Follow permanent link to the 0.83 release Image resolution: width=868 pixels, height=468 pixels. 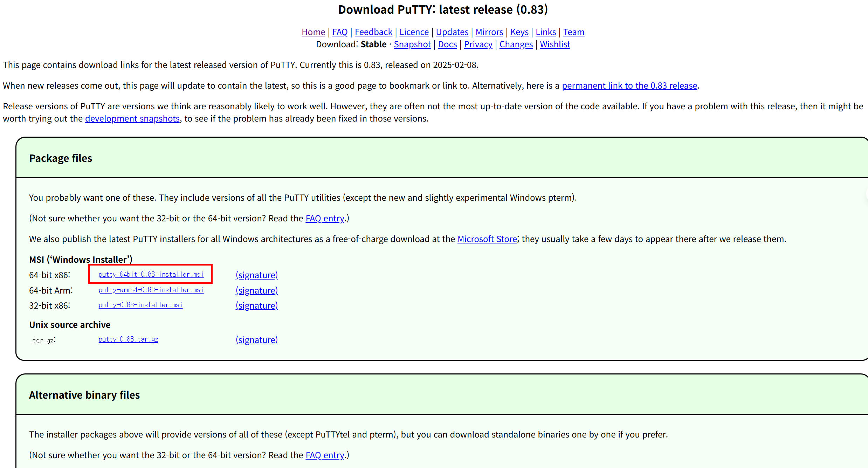(x=629, y=85)
